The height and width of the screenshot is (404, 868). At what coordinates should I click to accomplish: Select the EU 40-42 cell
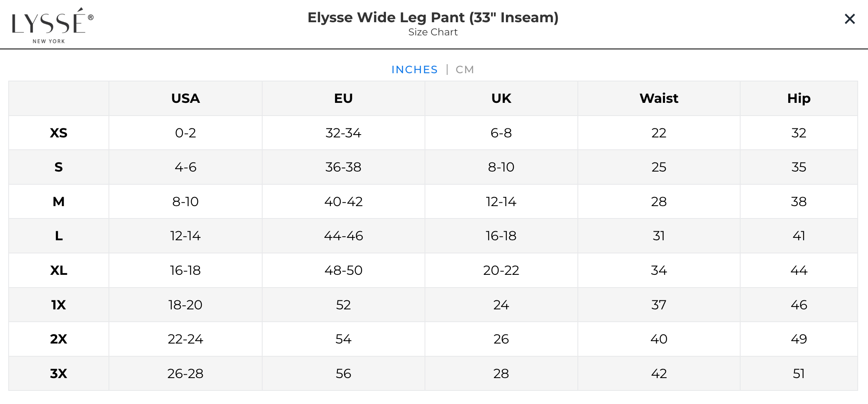click(343, 202)
